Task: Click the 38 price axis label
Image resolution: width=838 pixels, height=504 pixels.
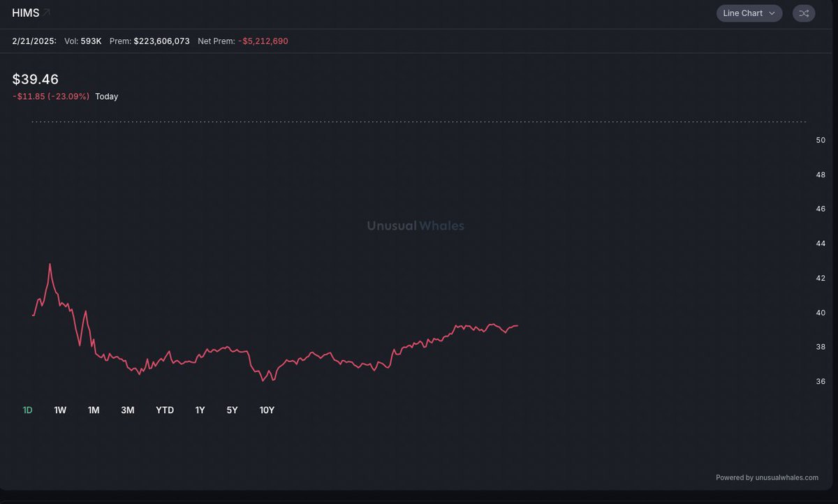Action: [x=821, y=347]
